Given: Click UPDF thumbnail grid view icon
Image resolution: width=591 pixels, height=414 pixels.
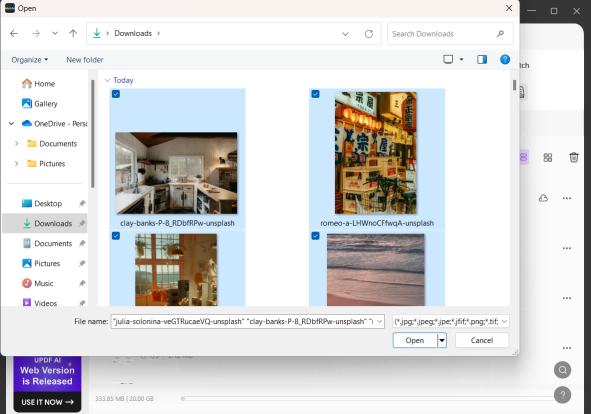Looking at the screenshot, I should click(x=548, y=158).
